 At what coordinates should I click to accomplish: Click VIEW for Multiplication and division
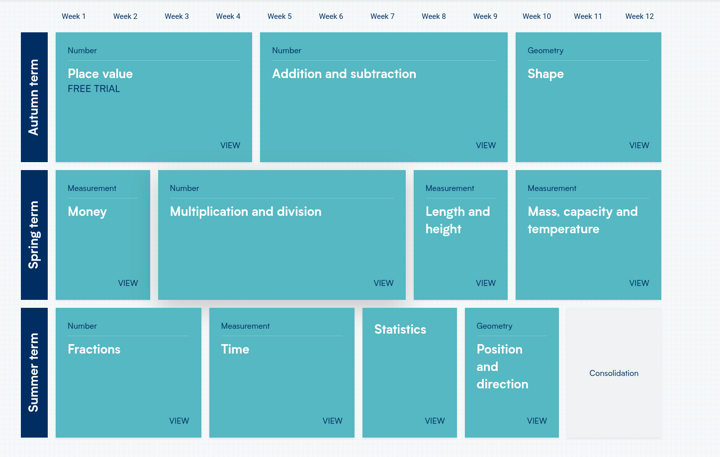[383, 283]
